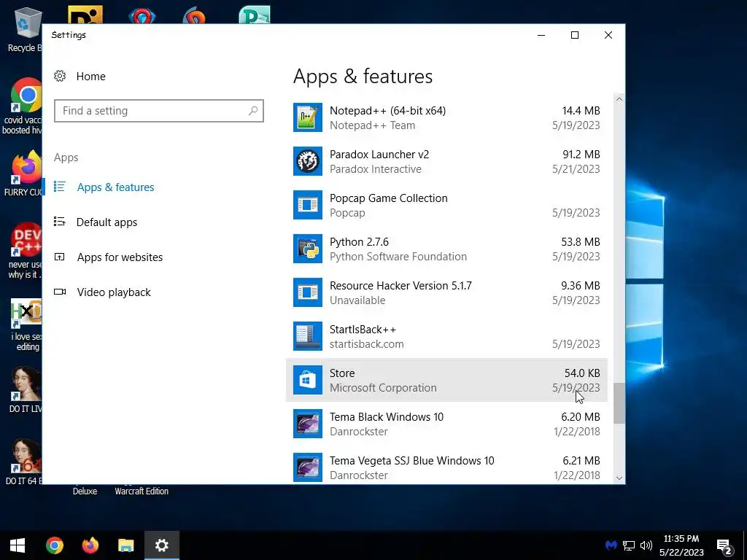Screen dimensions: 747x560
Task: Click the Python Software Foundation publisher text
Action: 398,257
